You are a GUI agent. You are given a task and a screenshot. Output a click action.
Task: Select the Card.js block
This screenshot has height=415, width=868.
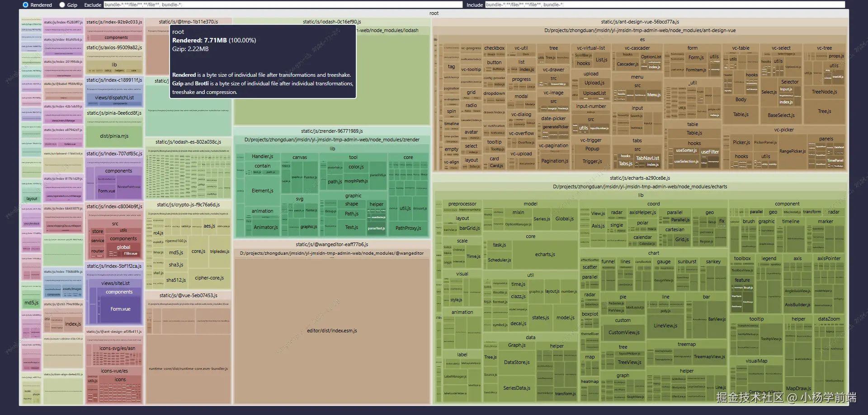click(496, 166)
